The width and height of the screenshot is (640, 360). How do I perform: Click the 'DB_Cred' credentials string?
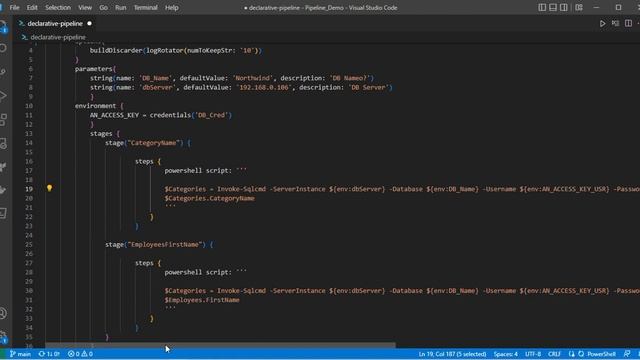tap(211, 115)
